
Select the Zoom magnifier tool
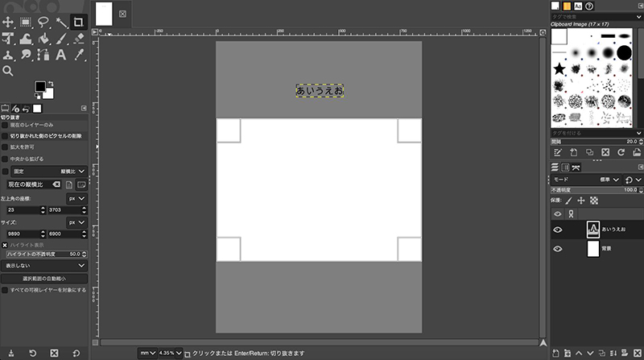pos(8,71)
